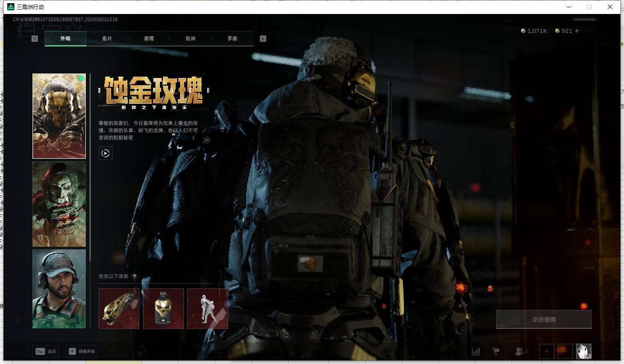Viewport: 624px width, 364px height.
Task: Click the 三角洲行动 window logo icon
Action: (11, 7)
